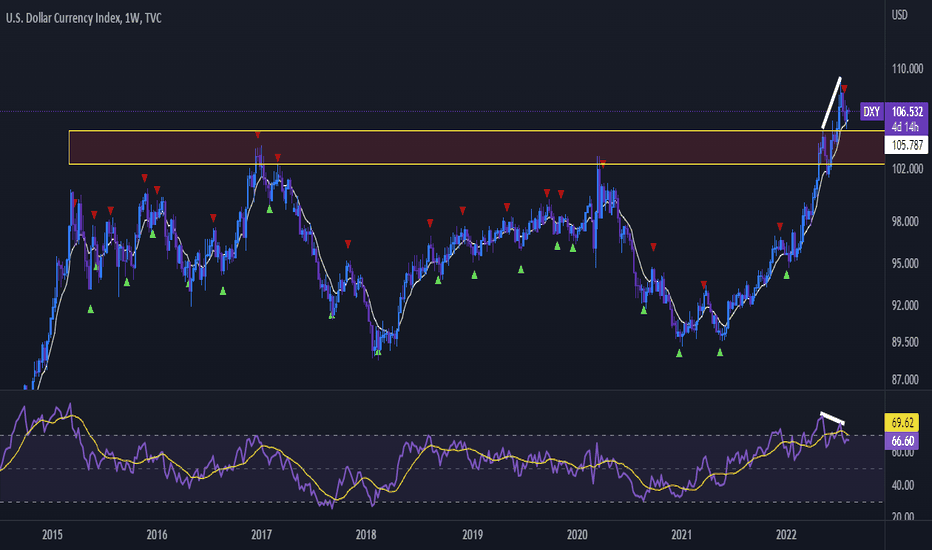Image resolution: width=932 pixels, height=550 pixels.
Task: Click the red sell arrow at the early 2017 peak
Action: click(257, 135)
